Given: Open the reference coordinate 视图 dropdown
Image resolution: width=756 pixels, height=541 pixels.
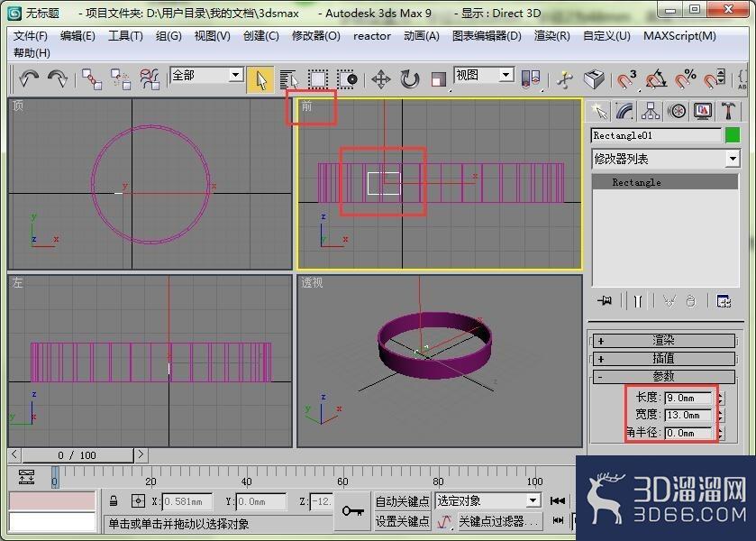Looking at the screenshot, I should [506, 75].
